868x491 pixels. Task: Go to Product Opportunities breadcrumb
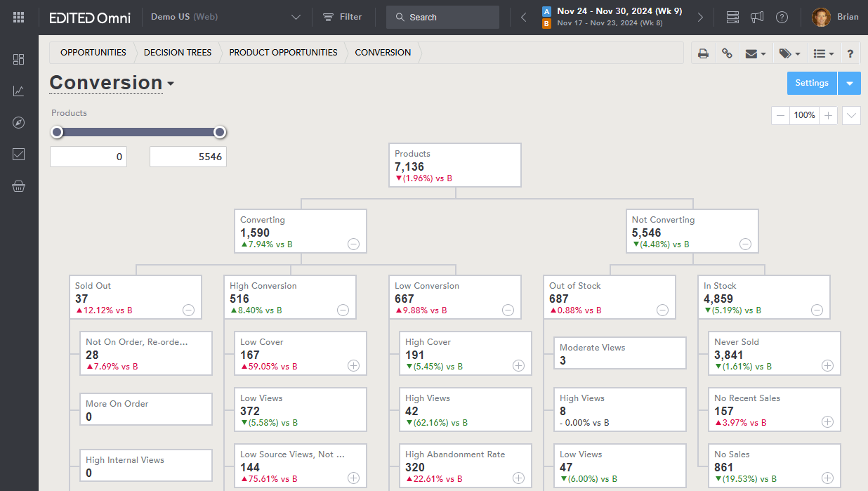(283, 53)
